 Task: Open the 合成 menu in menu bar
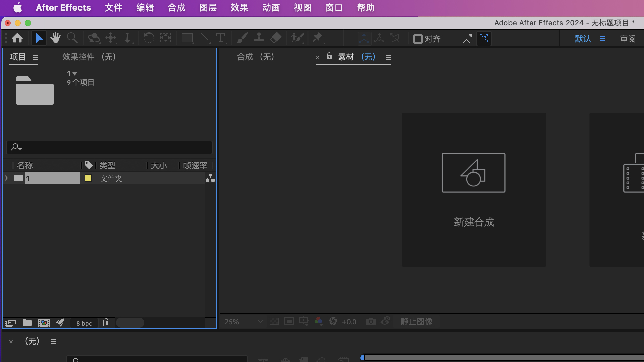[x=176, y=7]
